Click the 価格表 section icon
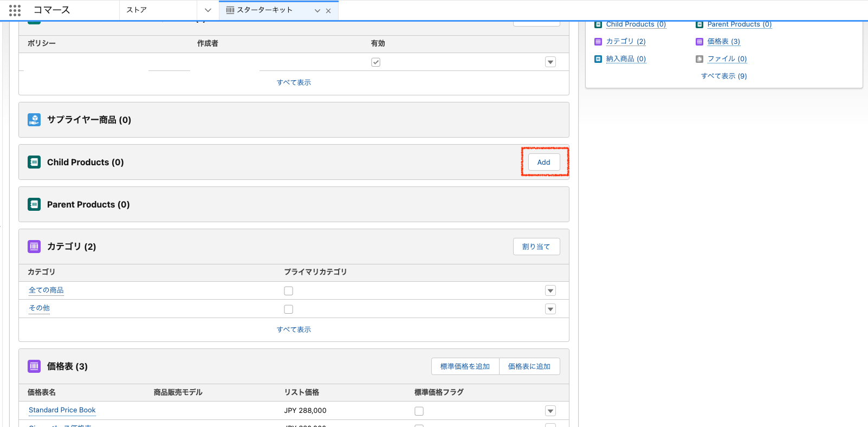Screen dimensions: 868x427 (34, 366)
